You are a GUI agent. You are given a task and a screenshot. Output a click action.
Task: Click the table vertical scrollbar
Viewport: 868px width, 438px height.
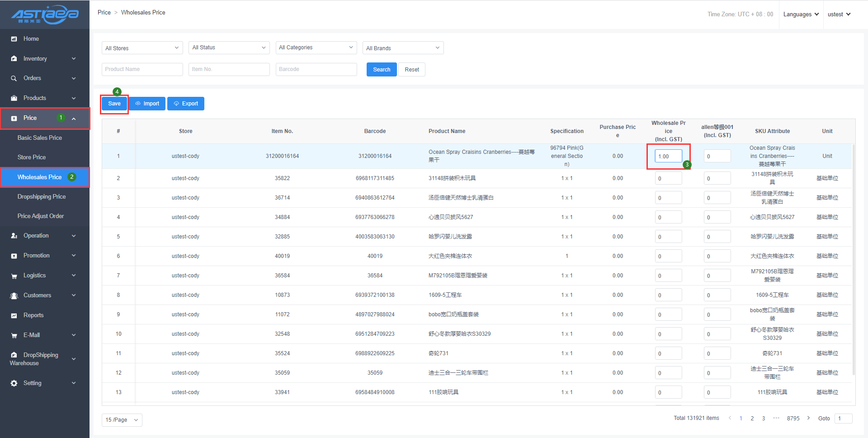point(853,258)
